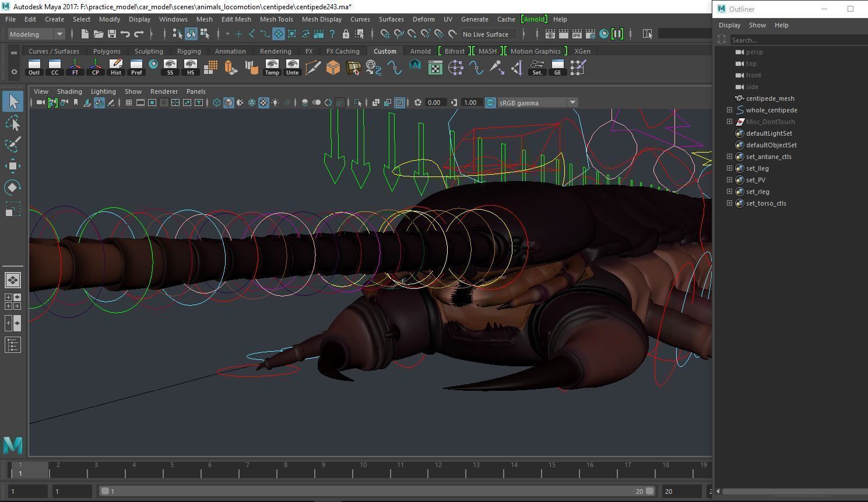
Task: Select defaultLightSet in the Outliner
Action: 769,133
